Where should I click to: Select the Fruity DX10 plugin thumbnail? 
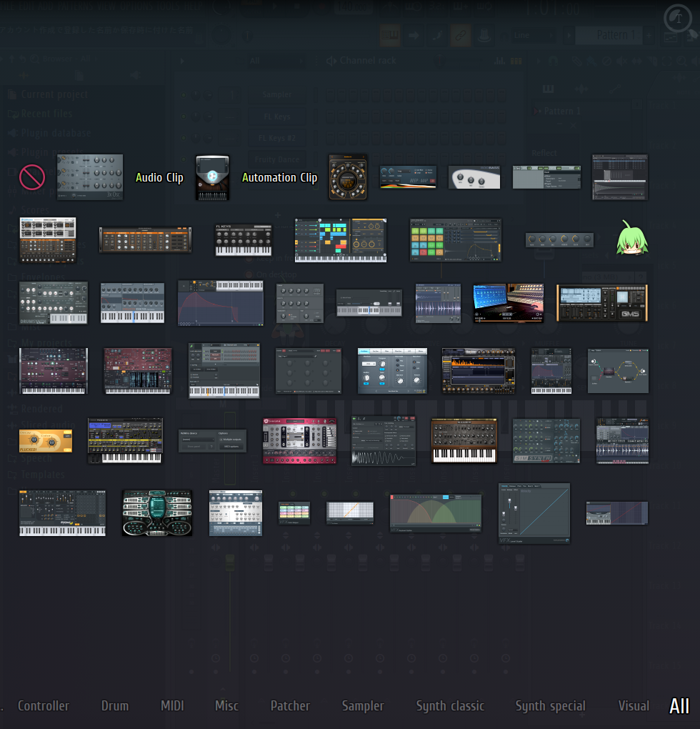click(132, 302)
